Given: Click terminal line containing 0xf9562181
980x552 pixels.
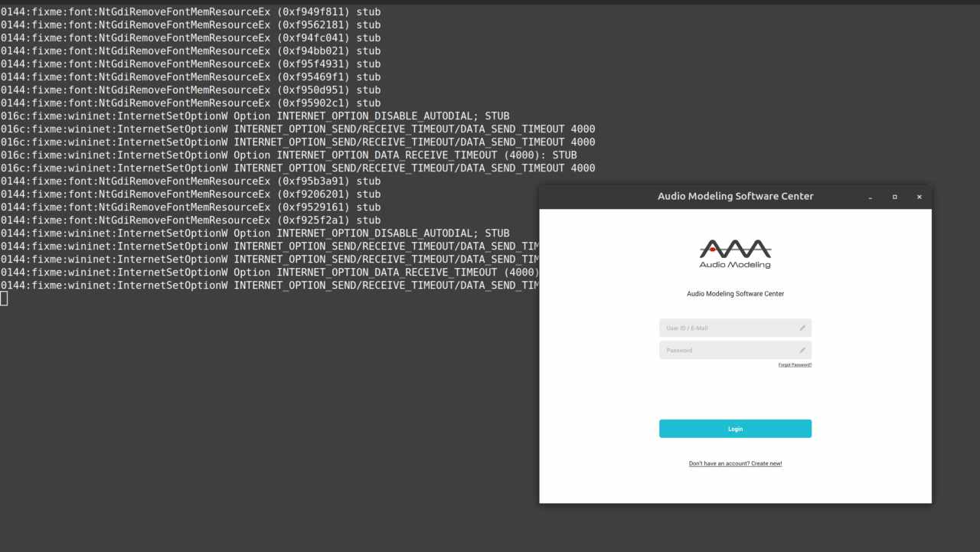Looking at the screenshot, I should tap(191, 25).
